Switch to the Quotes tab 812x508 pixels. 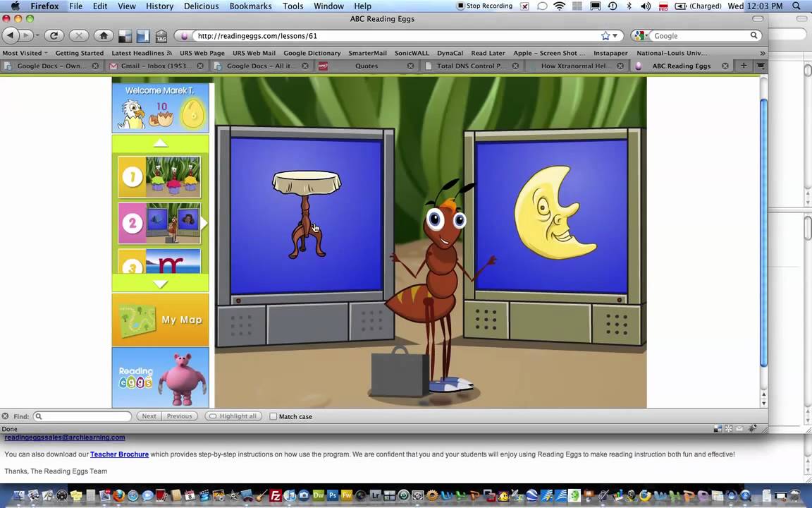tap(367, 66)
